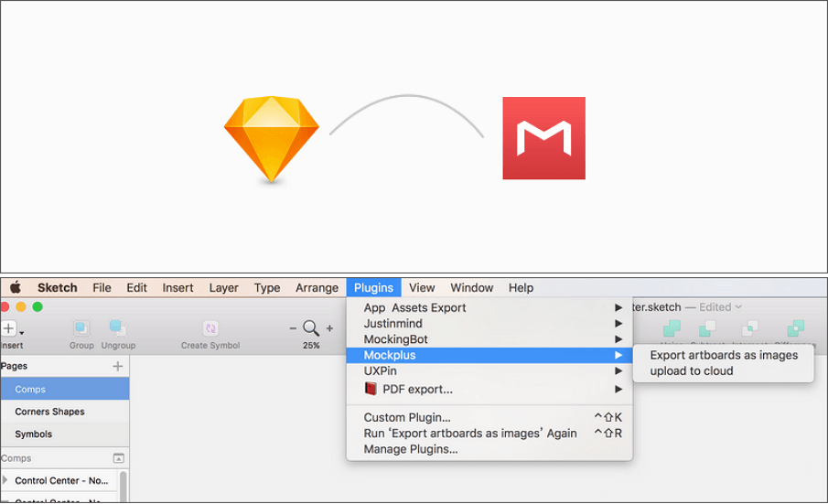
Task: Open the Window menu
Action: click(x=471, y=287)
